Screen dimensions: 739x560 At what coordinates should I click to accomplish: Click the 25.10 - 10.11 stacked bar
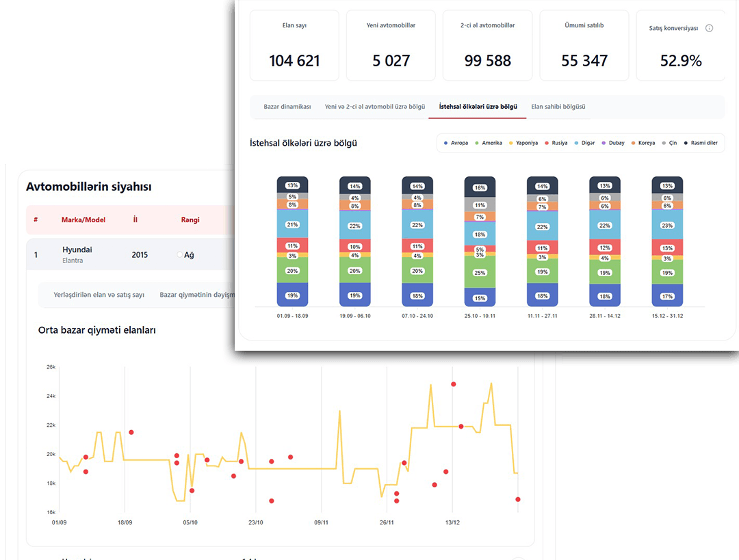coord(480,241)
